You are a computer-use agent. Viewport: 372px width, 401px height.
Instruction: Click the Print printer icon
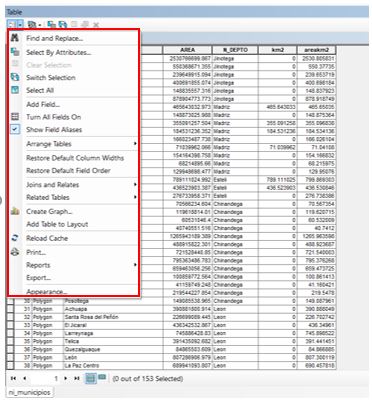click(15, 252)
